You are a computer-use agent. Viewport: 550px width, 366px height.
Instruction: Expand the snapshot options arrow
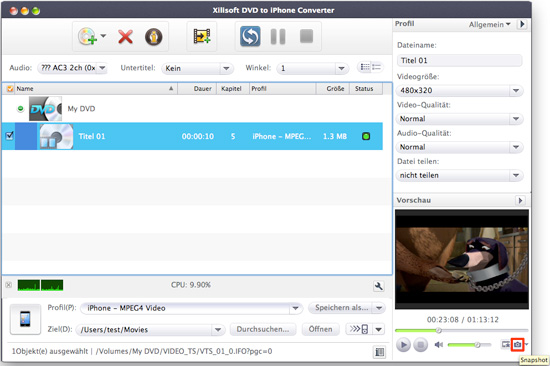[526, 345]
